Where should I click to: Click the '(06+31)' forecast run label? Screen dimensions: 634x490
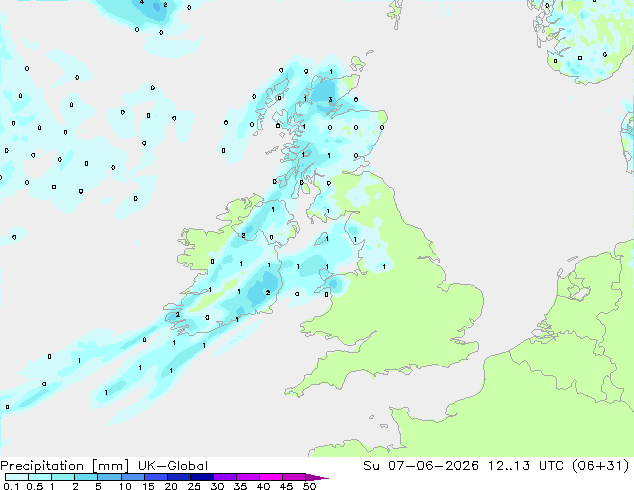[601, 466]
